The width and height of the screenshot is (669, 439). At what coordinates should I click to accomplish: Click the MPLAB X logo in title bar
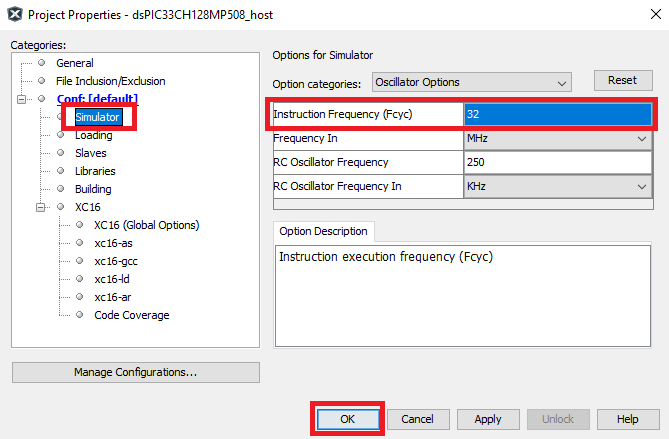tap(15, 14)
